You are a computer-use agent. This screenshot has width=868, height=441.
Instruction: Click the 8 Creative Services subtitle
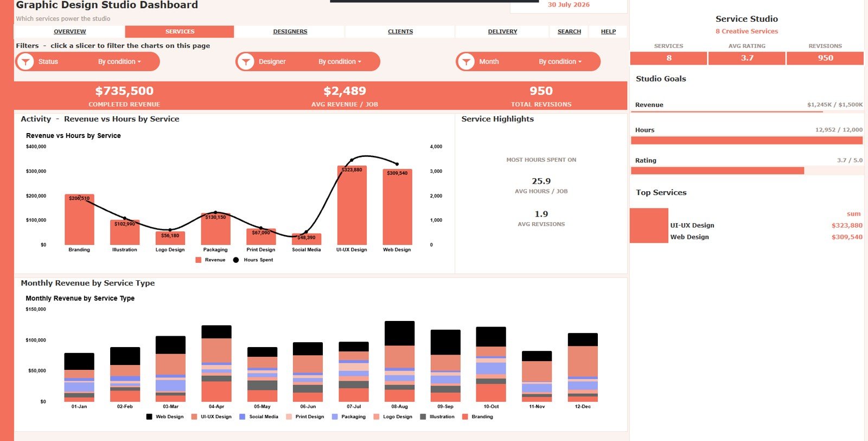(x=746, y=31)
